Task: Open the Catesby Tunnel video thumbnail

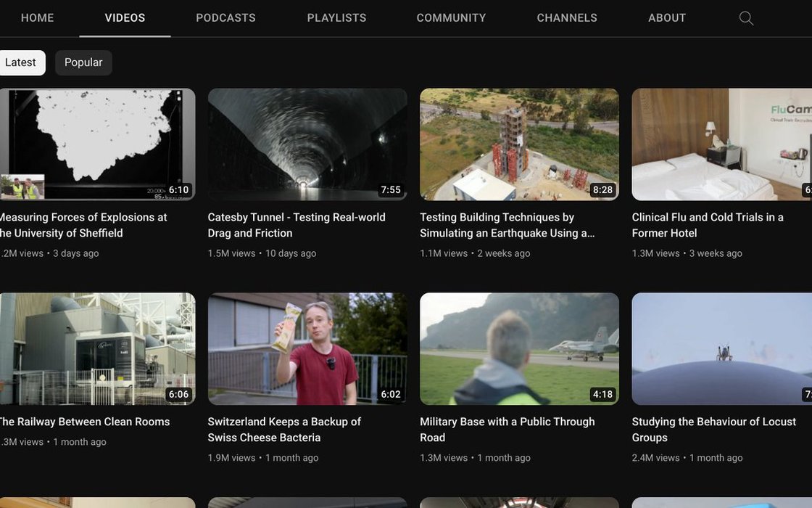Action: point(307,144)
